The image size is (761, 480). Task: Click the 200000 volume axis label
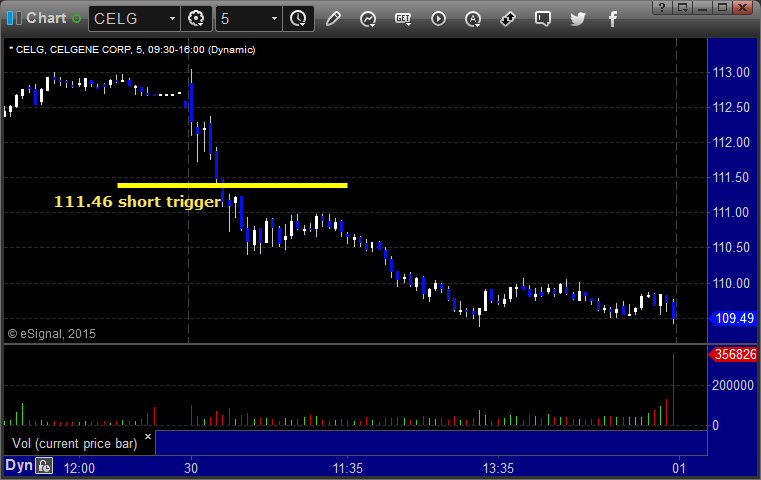(x=733, y=385)
